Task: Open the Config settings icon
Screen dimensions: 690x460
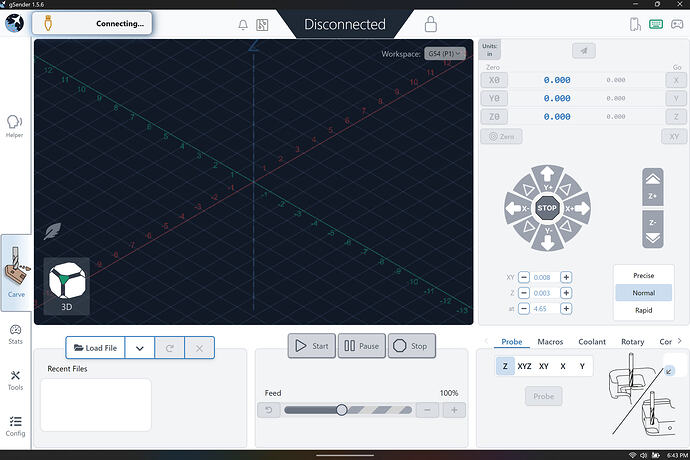Action: point(15,426)
